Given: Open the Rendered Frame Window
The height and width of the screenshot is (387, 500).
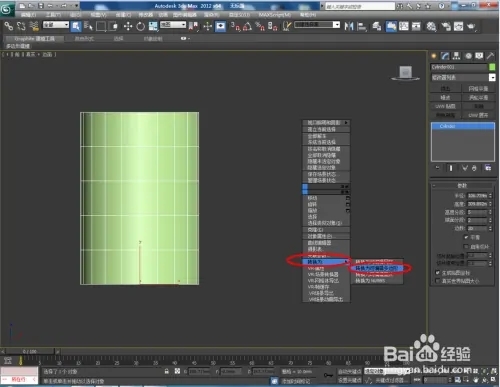Looking at the screenshot, I should [458, 26].
